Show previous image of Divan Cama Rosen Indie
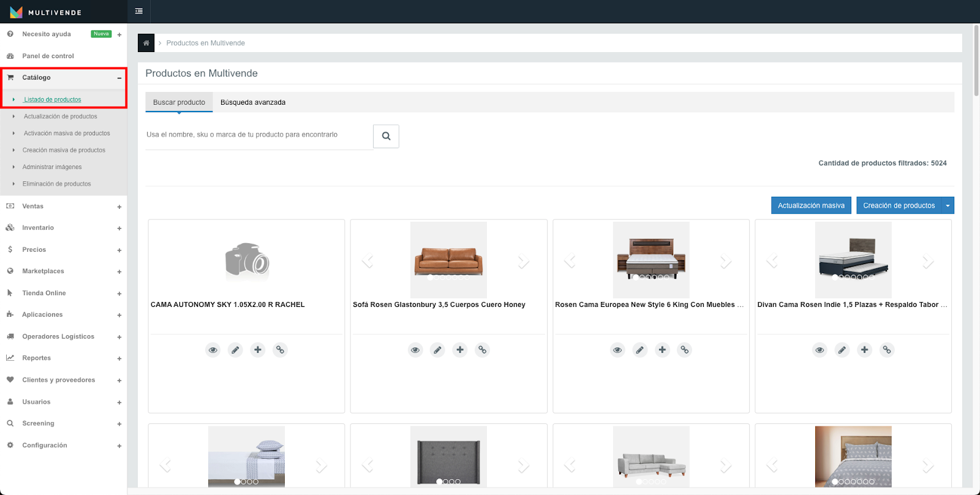 (x=772, y=262)
